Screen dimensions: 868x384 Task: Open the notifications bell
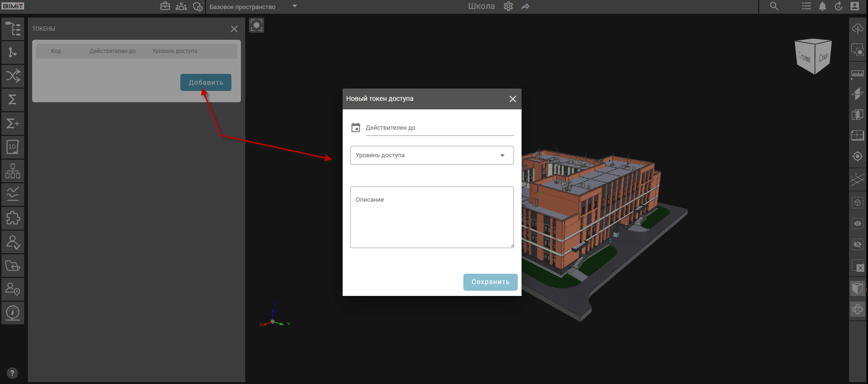click(823, 7)
